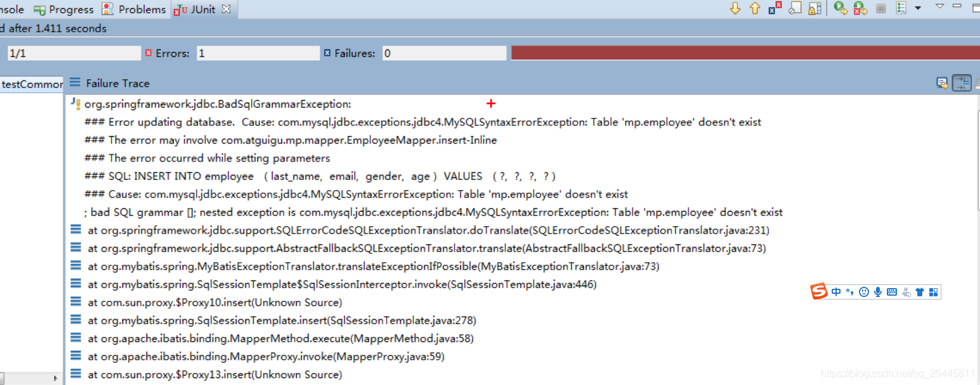Jump to previous failed test arrow

(755, 8)
